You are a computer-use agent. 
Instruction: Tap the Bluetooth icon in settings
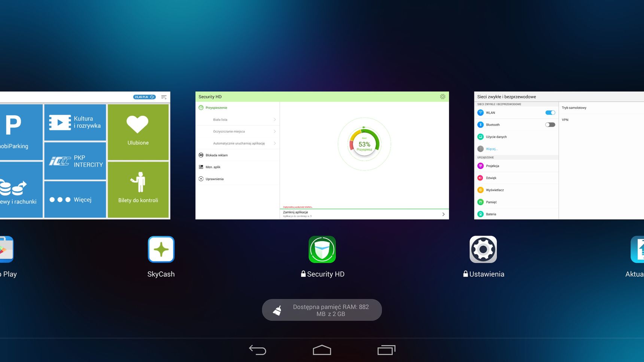(480, 125)
